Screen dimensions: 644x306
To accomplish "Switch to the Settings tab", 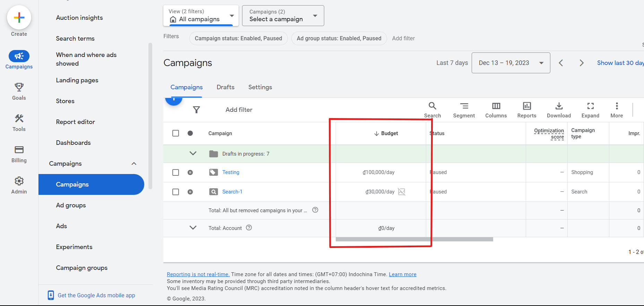I will (x=260, y=87).
